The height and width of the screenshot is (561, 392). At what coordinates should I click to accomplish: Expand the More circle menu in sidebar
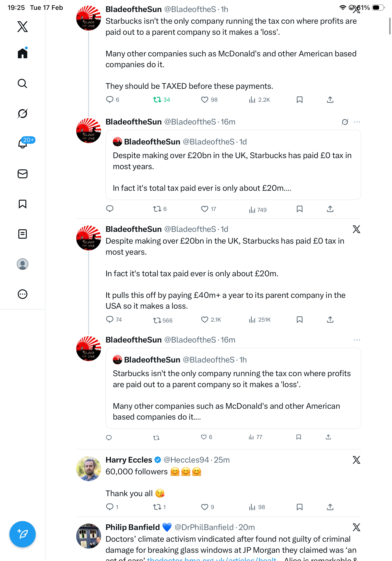pyautogui.click(x=23, y=294)
